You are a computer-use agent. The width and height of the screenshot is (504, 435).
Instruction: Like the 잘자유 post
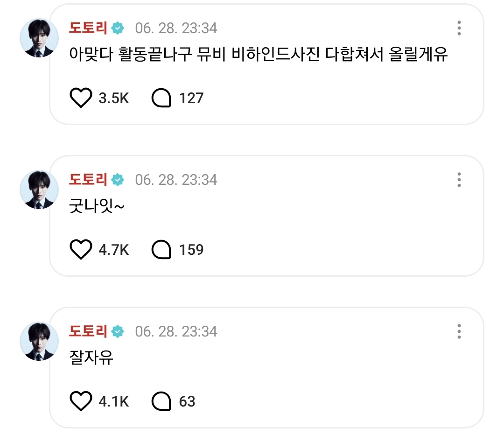click(x=81, y=401)
